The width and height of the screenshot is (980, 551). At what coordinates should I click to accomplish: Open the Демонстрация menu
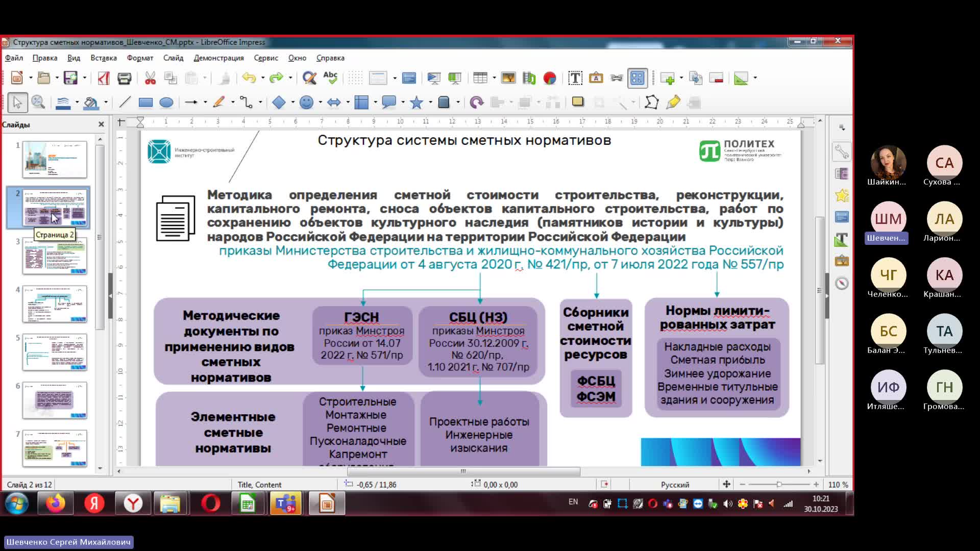click(x=218, y=58)
